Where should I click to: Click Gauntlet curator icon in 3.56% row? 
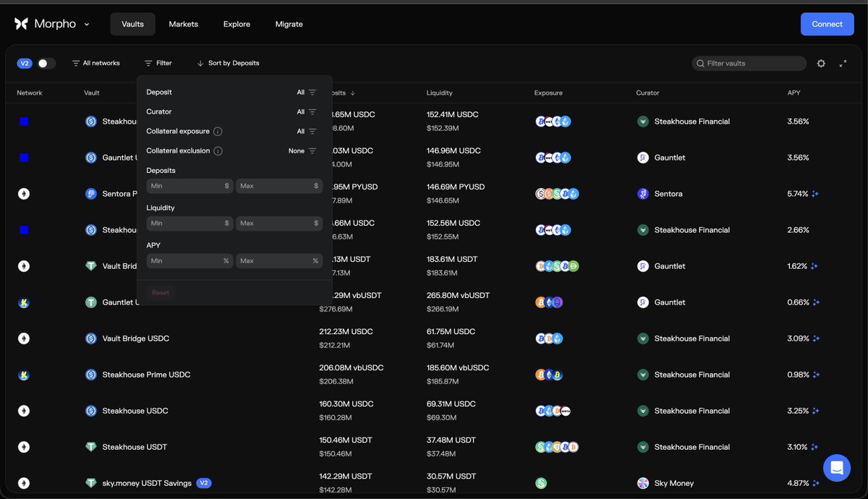(642, 158)
